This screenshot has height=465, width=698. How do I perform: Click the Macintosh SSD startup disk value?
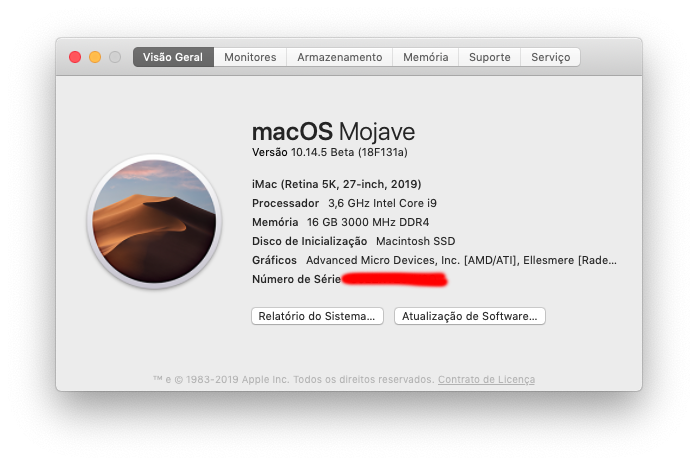(415, 241)
